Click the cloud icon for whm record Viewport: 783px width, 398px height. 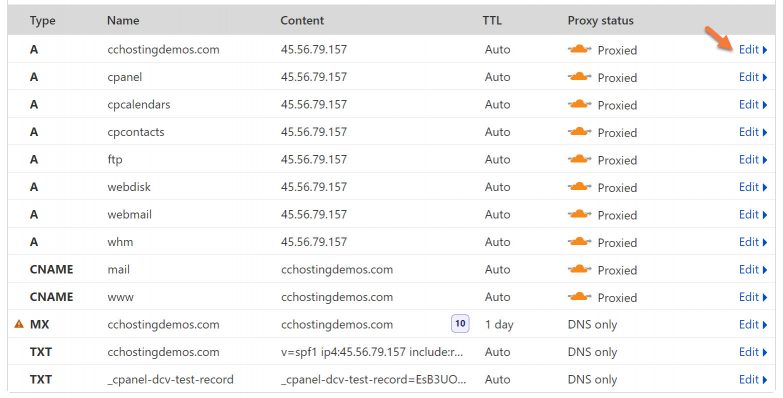coord(579,242)
